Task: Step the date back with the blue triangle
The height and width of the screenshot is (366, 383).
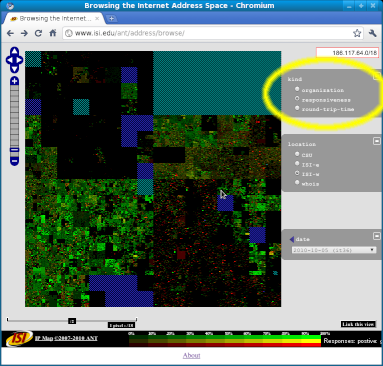Action: tap(292, 239)
